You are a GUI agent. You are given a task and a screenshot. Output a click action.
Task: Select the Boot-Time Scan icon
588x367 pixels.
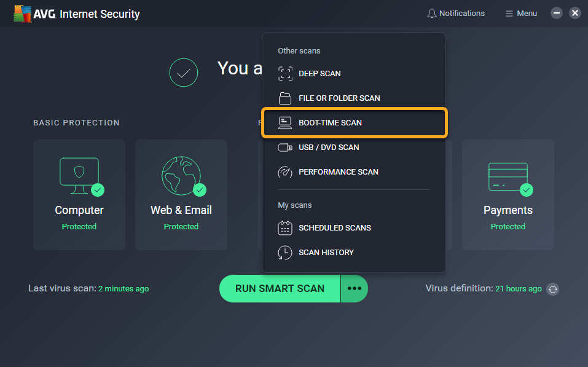click(284, 122)
